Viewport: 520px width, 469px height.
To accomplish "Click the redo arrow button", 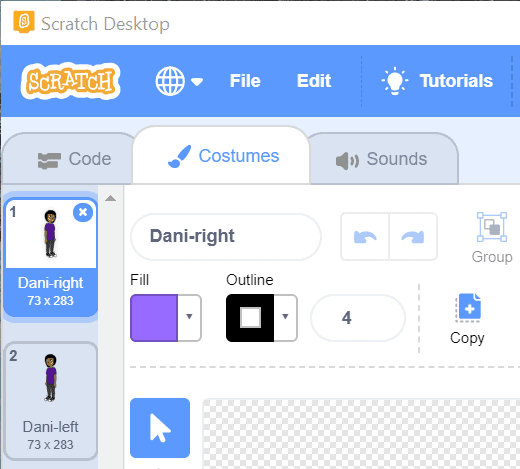I will [413, 237].
